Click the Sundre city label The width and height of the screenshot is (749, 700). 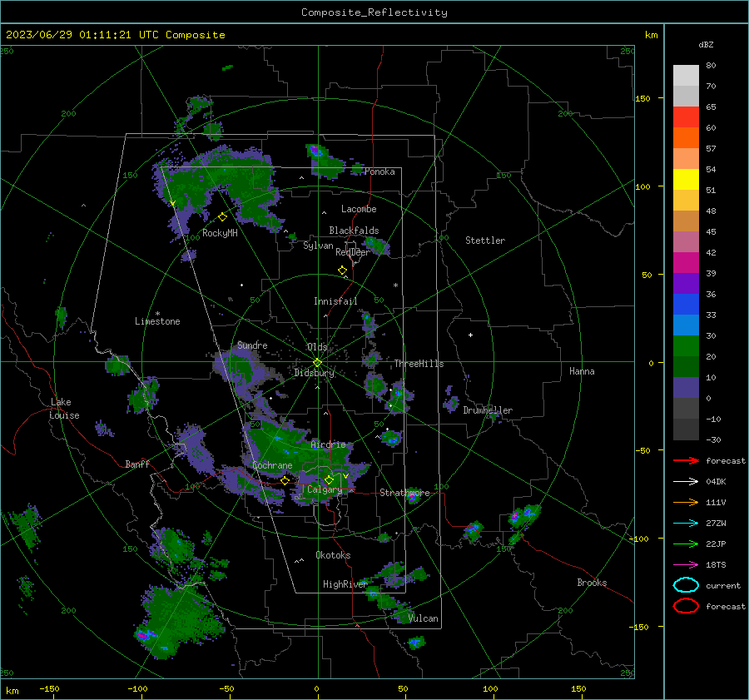tap(252, 345)
